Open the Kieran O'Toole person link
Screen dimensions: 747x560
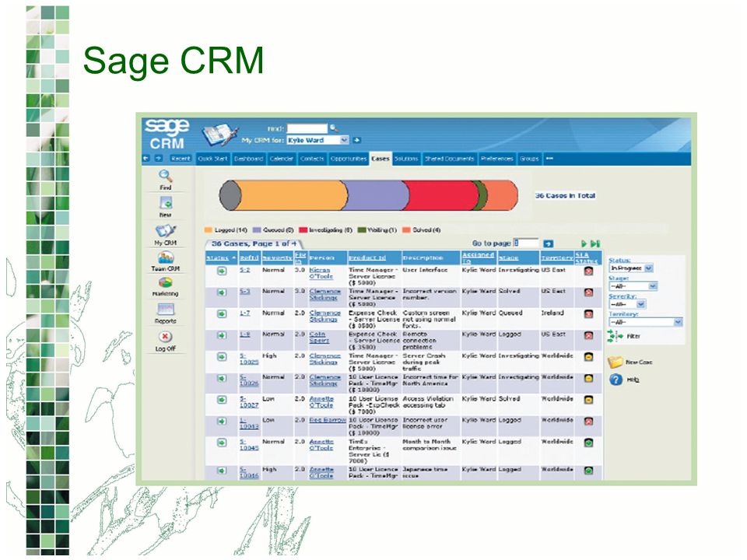[321, 273]
